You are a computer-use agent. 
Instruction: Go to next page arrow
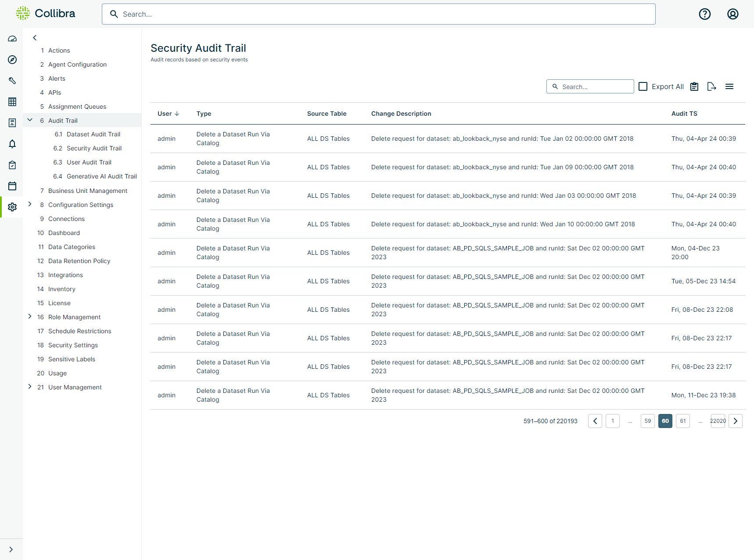click(736, 421)
